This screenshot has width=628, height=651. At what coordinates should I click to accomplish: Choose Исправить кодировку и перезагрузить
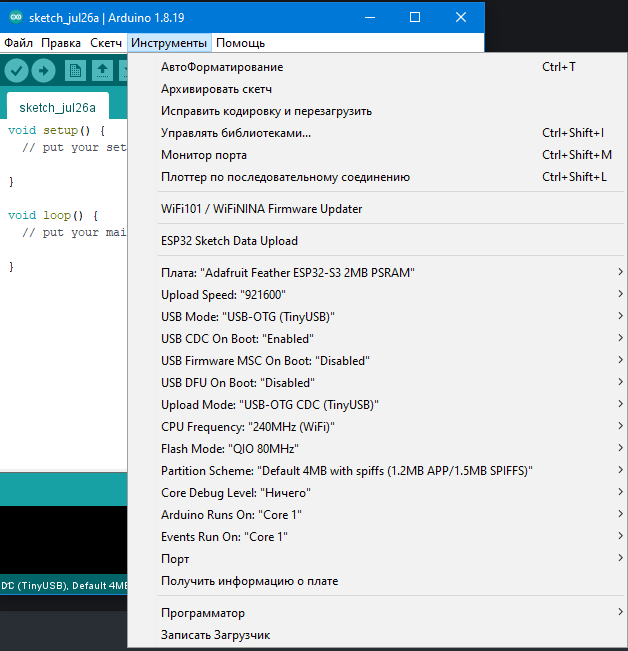click(377, 111)
